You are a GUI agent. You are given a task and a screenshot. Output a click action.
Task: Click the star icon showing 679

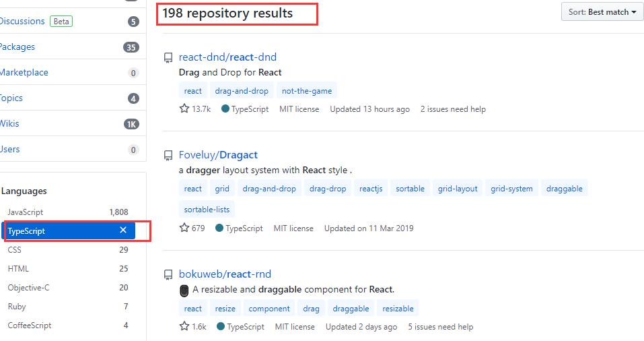[184, 228]
